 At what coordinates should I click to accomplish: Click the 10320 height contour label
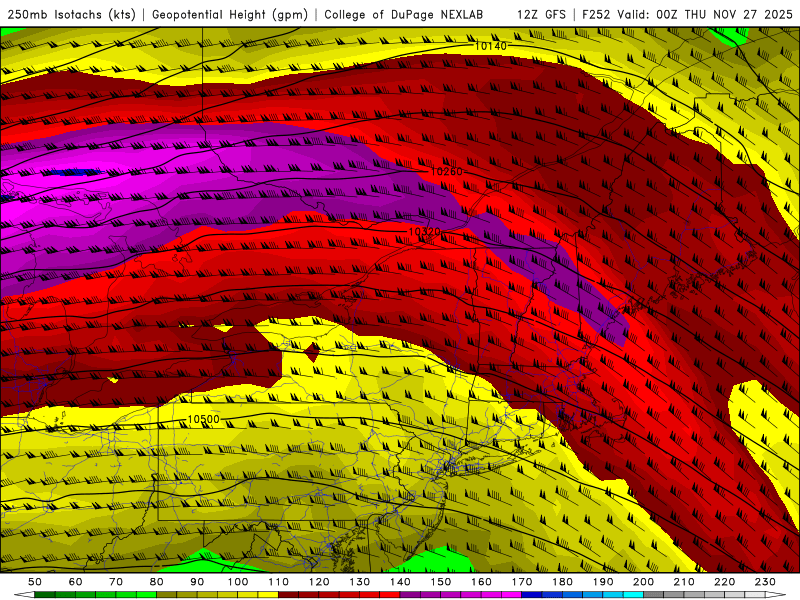coord(424,232)
